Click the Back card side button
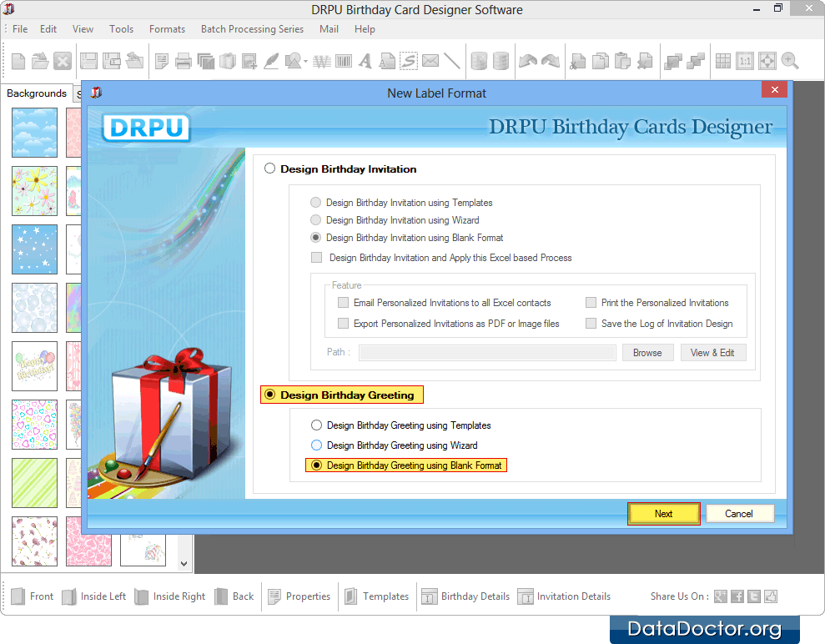The image size is (825, 644). click(x=234, y=596)
